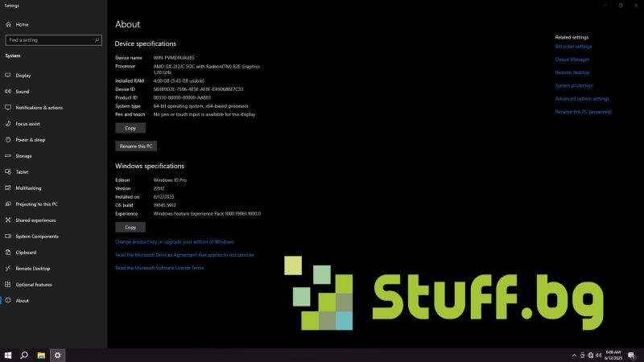Switch to Multitasking settings
This screenshot has height=362, width=644.
coord(28,188)
